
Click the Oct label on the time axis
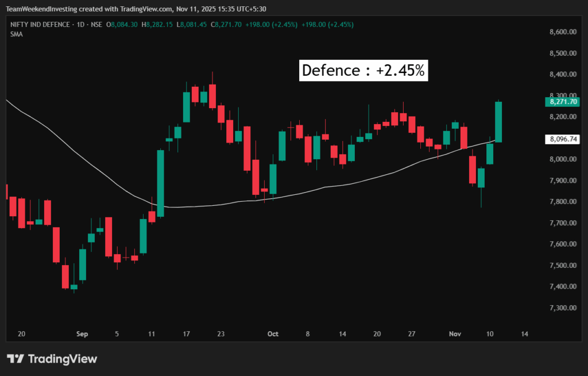(273, 333)
